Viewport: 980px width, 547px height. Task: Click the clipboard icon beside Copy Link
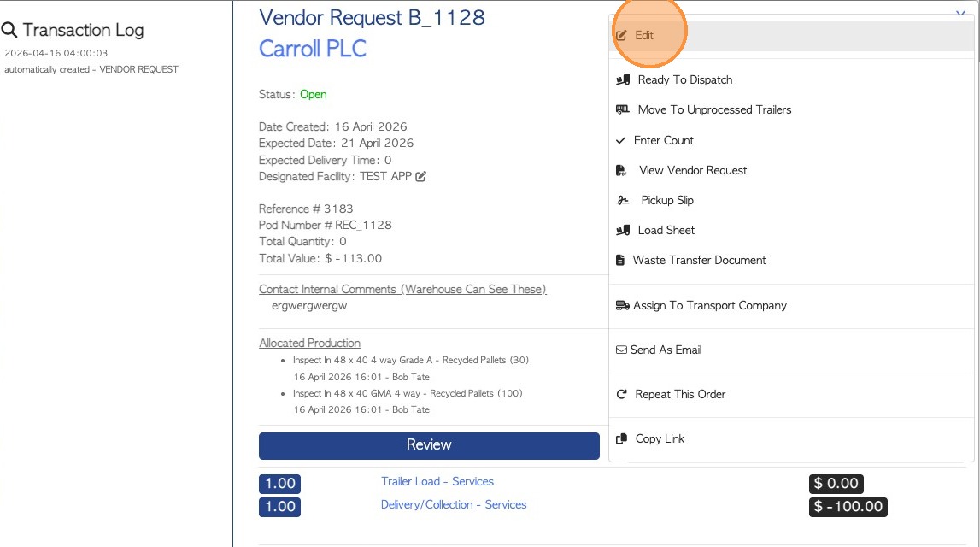coord(621,438)
